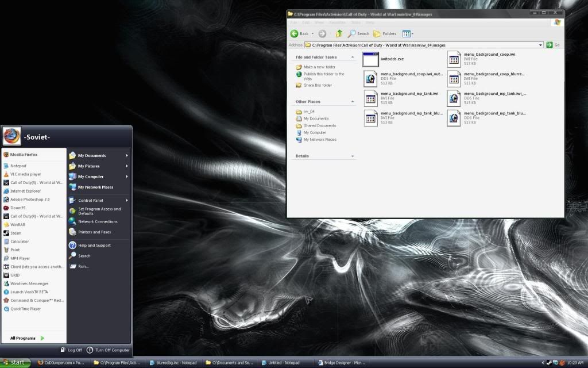Launch GRID from Start menu

pos(34,275)
